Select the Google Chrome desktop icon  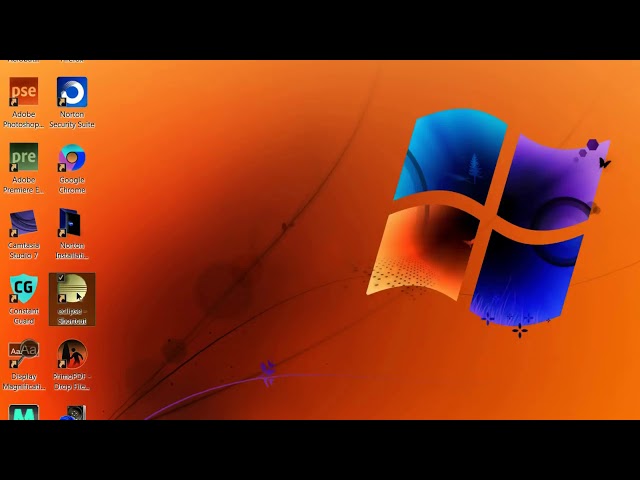click(72, 158)
